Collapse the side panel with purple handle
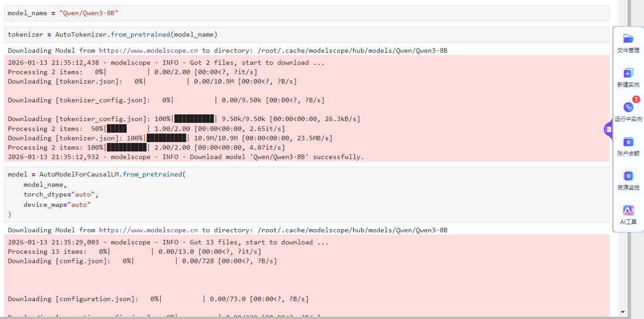 click(x=608, y=130)
